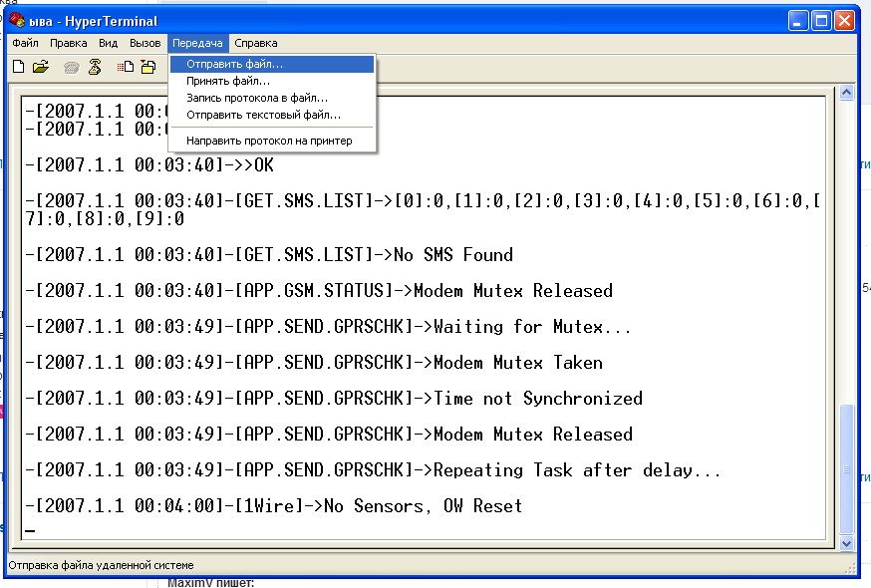The height and width of the screenshot is (588, 871).
Task: Open the Справка menu
Action: [255, 43]
